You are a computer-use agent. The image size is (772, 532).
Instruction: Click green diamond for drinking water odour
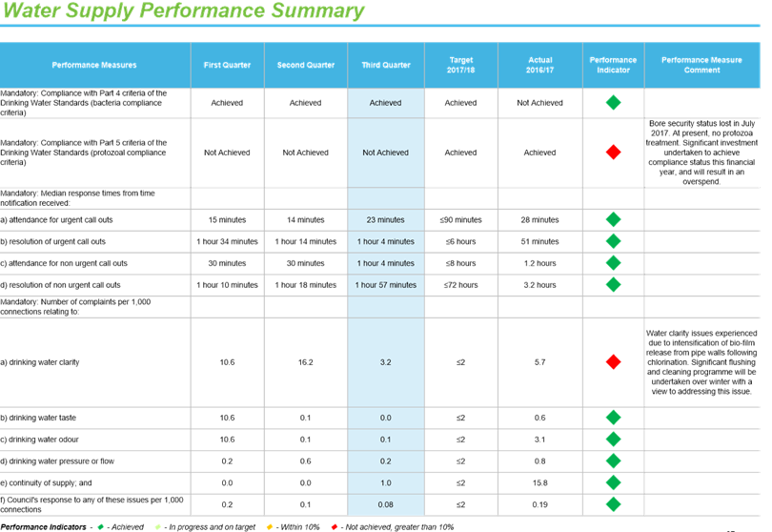point(613,440)
